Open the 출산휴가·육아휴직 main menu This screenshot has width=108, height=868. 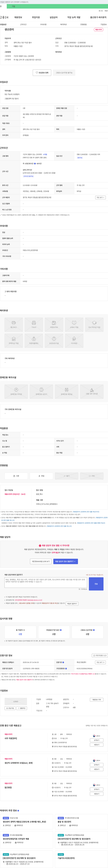point(98,17)
